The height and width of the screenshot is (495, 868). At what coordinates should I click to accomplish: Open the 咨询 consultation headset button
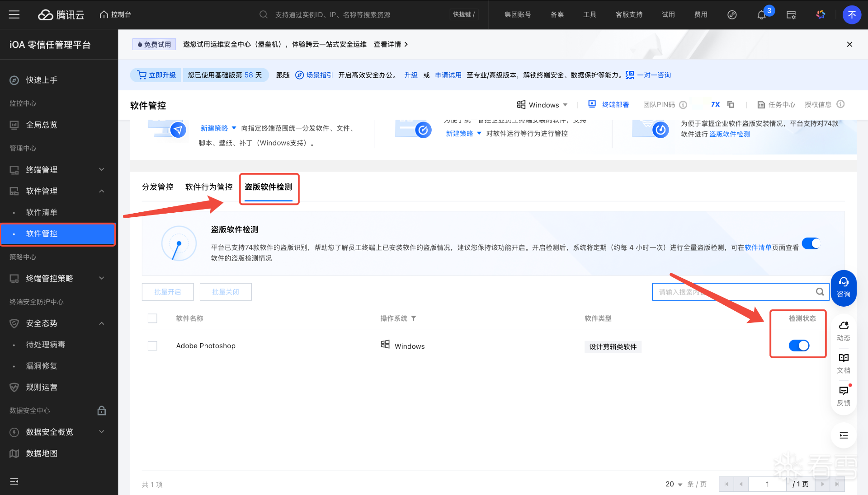click(843, 288)
